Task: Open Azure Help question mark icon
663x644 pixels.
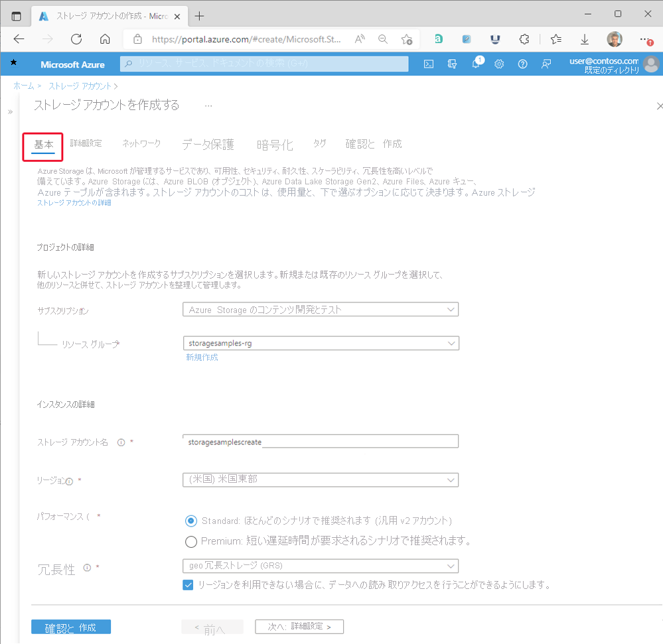Action: 522,64
